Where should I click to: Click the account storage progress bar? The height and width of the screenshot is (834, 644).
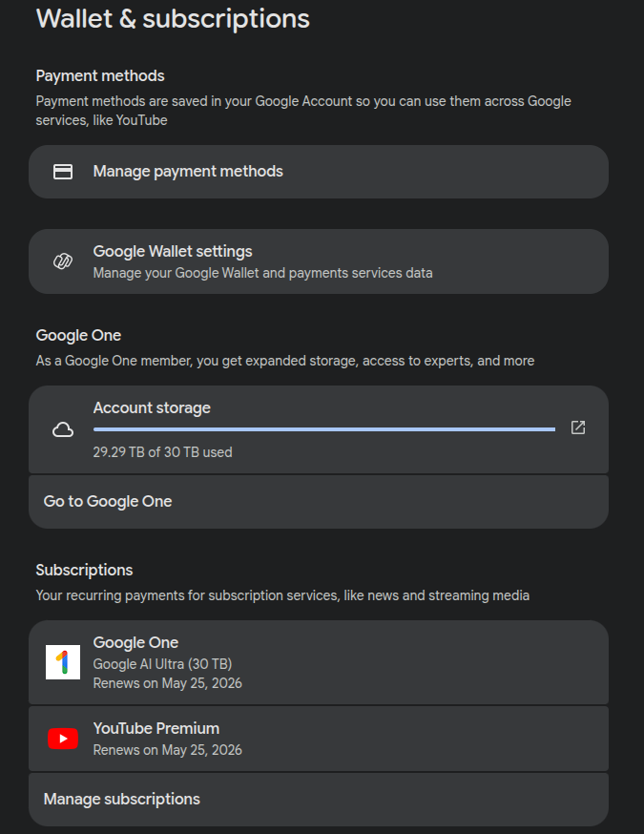(x=323, y=429)
